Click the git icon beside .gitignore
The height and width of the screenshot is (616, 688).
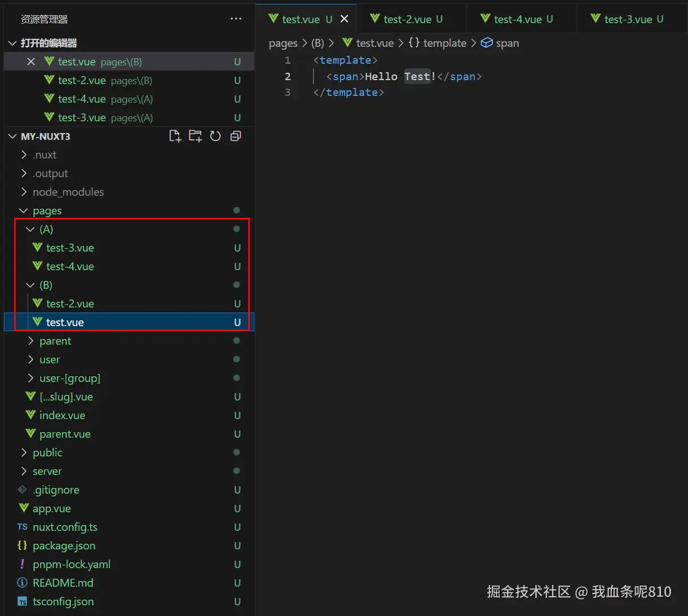22,489
